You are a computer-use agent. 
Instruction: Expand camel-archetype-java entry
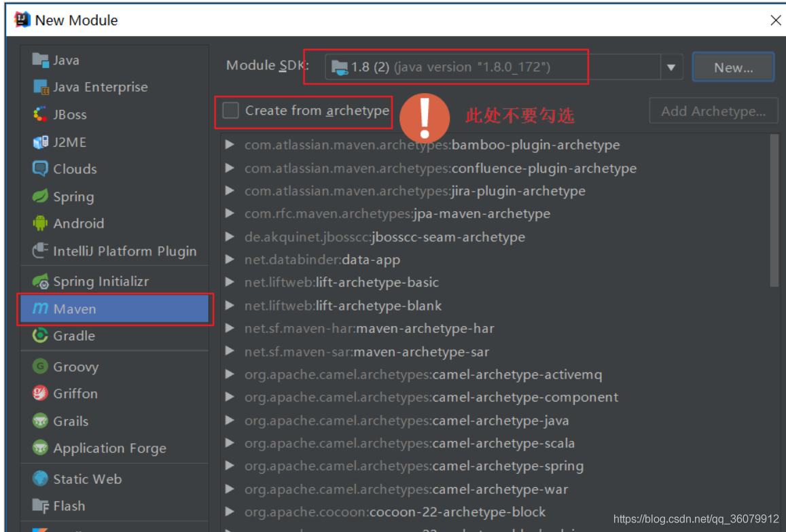(x=230, y=420)
